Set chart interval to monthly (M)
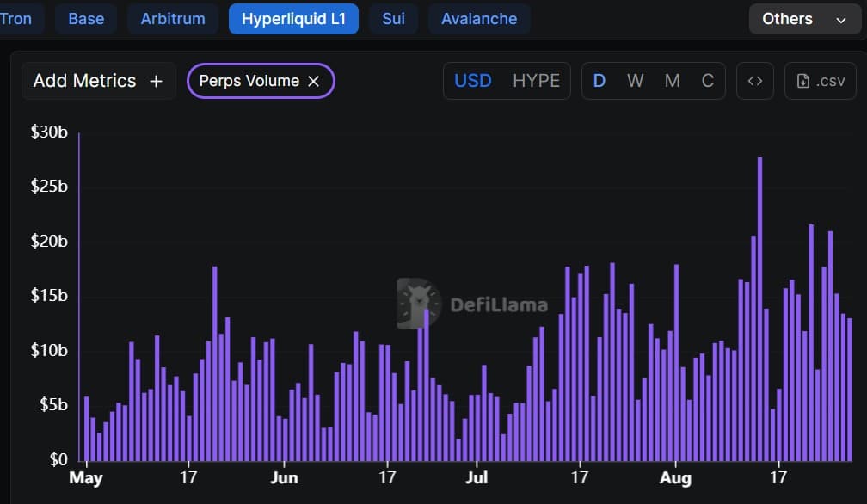Screen dimensions: 867x504 click(x=672, y=81)
